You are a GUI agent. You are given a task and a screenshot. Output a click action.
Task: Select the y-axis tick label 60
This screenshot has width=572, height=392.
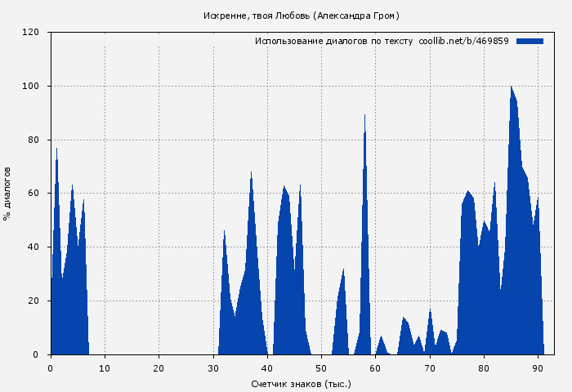(x=34, y=194)
